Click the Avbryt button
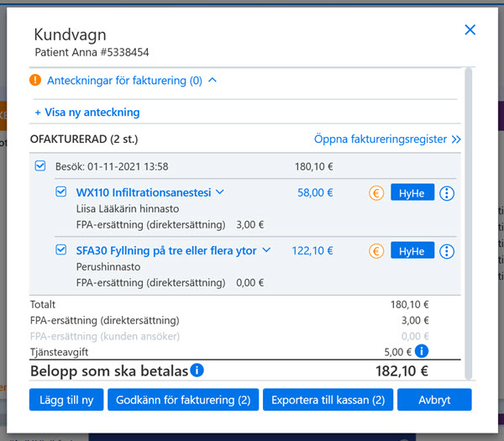The width and height of the screenshot is (504, 441). pyautogui.click(x=434, y=400)
